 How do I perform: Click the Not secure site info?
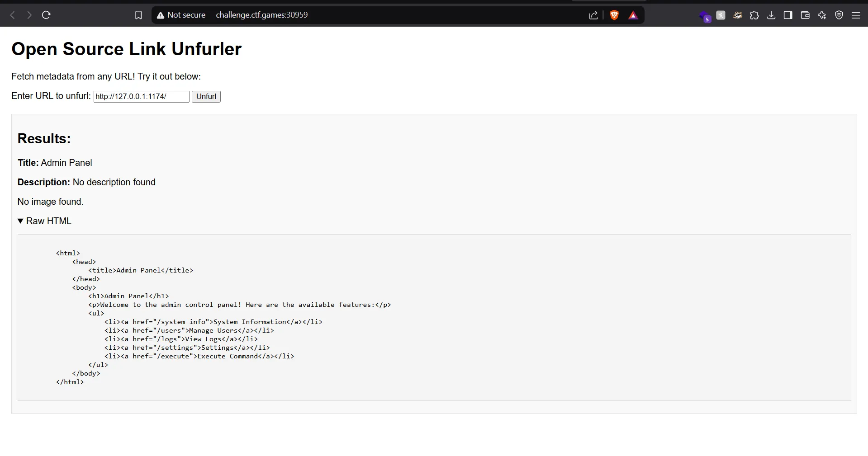pyautogui.click(x=181, y=15)
